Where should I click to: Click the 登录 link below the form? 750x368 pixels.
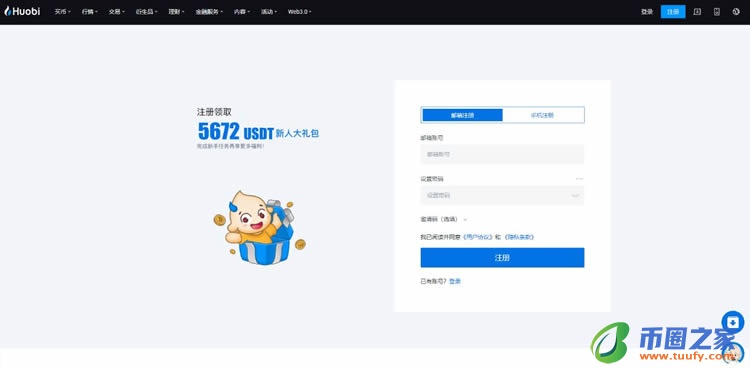pyautogui.click(x=455, y=281)
